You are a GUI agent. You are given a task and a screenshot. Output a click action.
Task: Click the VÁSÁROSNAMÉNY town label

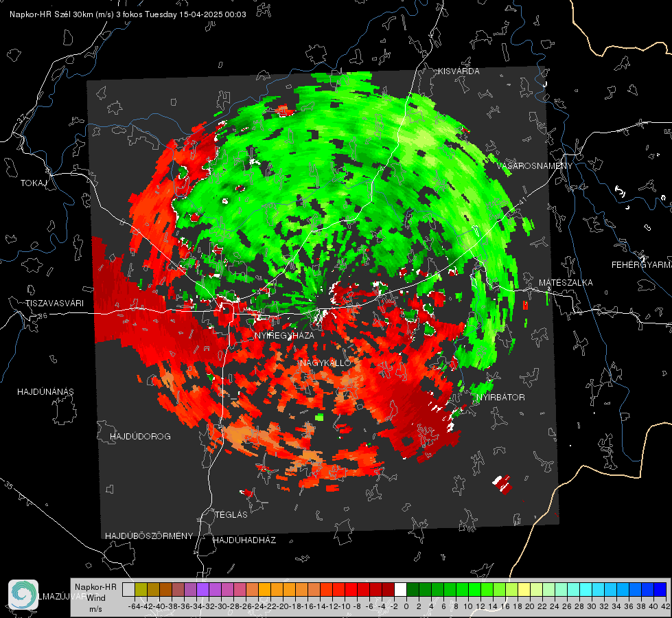click(x=535, y=165)
